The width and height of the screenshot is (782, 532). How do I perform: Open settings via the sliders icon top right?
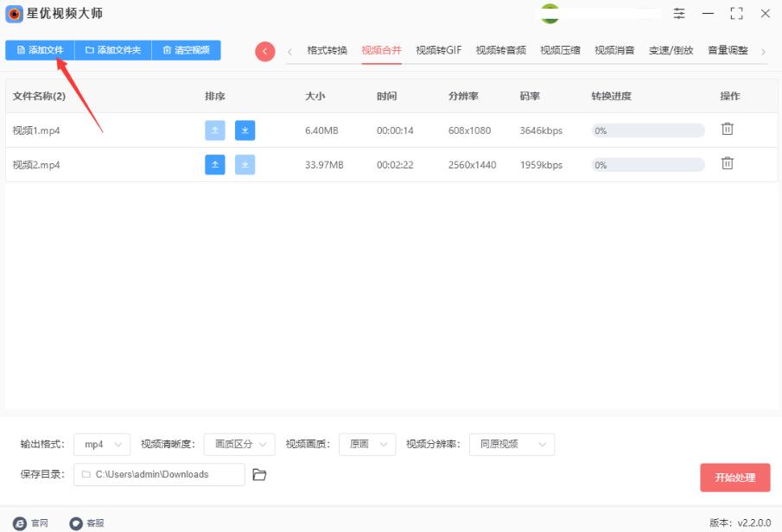(678, 14)
